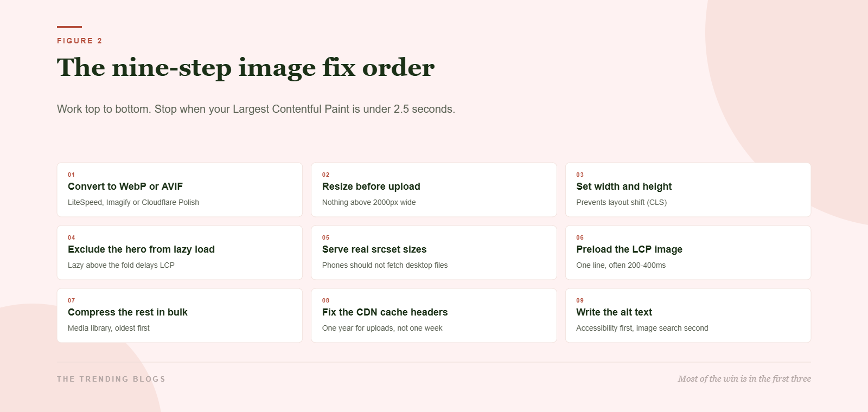The height and width of the screenshot is (412, 868).
Task: Click 'Convert to WebP or AVIF' title
Action: coord(125,186)
